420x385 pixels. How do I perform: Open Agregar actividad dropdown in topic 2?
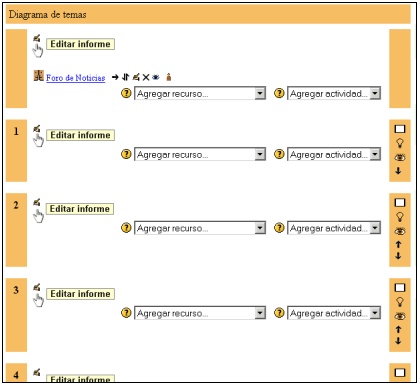334,228
